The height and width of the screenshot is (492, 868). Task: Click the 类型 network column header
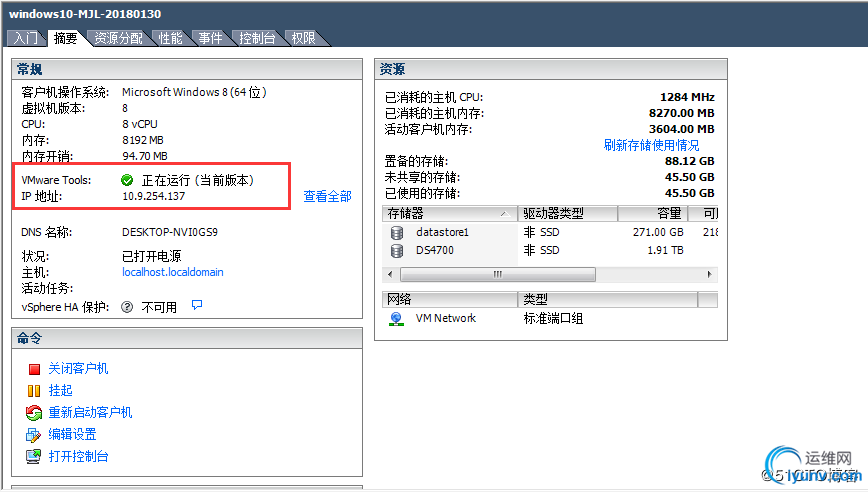click(x=607, y=299)
